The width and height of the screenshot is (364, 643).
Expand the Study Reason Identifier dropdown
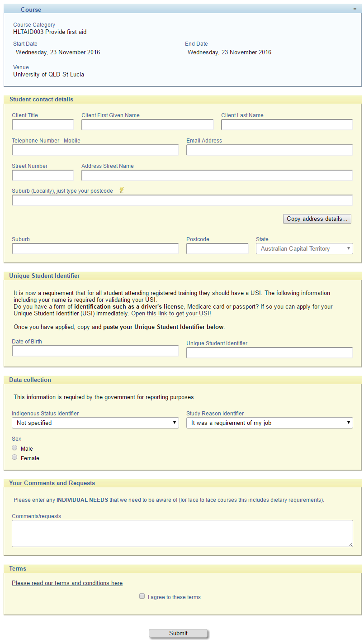coord(269,423)
